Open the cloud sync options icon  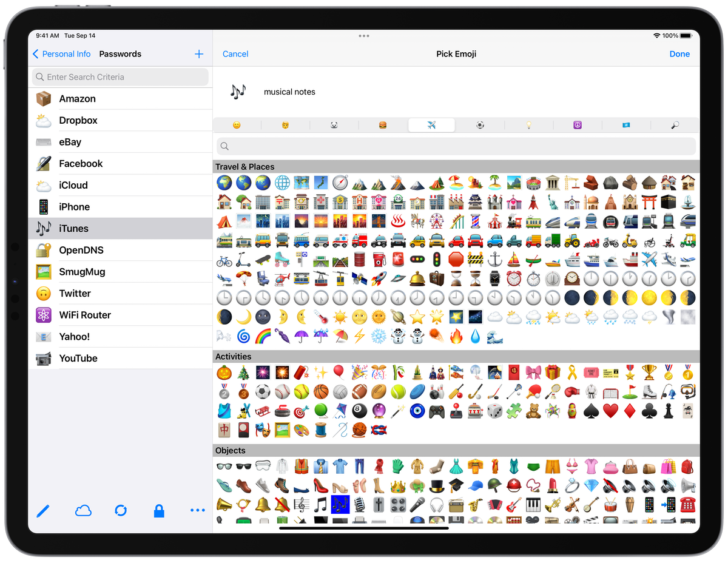coord(83,511)
